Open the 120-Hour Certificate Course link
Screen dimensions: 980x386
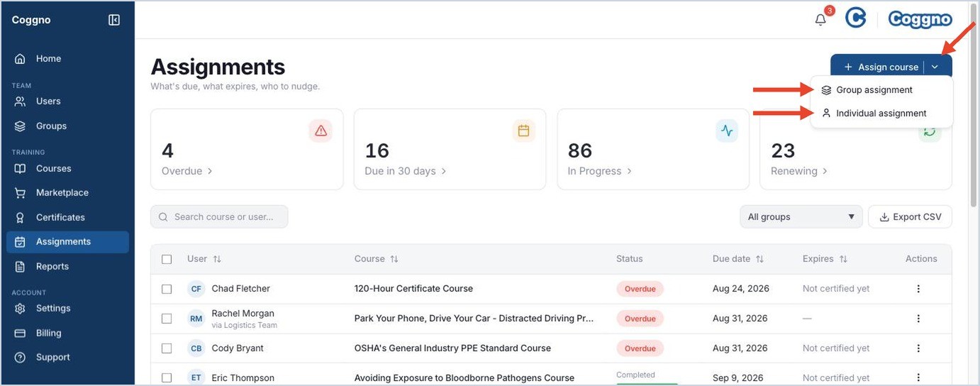click(x=413, y=289)
